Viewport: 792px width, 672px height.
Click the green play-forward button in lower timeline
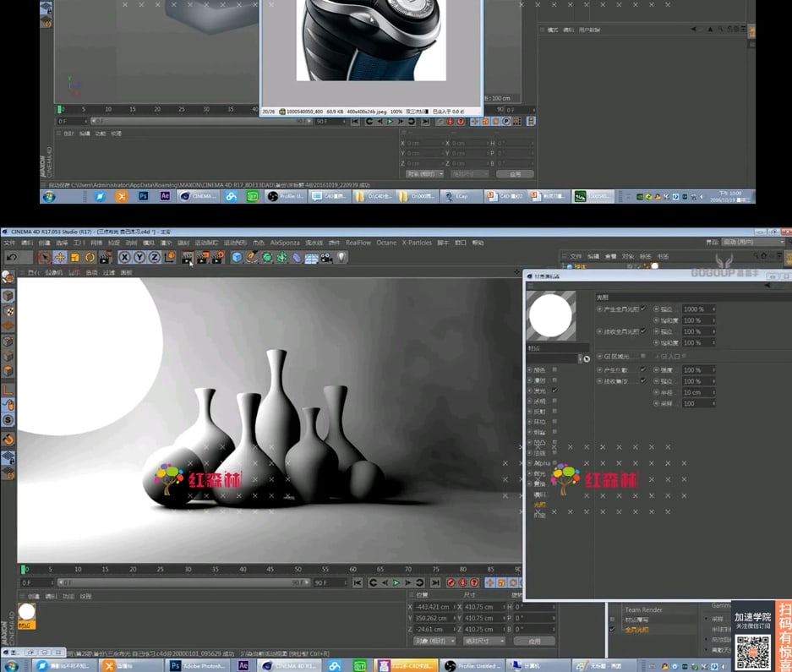pyautogui.click(x=396, y=582)
